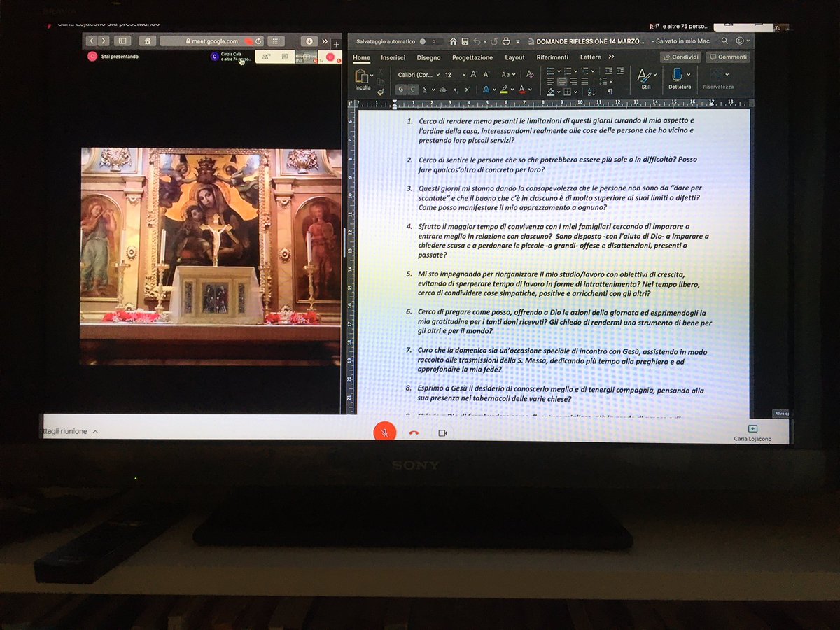Switch to the Inserisci tab
840x630 pixels.
tap(393, 57)
